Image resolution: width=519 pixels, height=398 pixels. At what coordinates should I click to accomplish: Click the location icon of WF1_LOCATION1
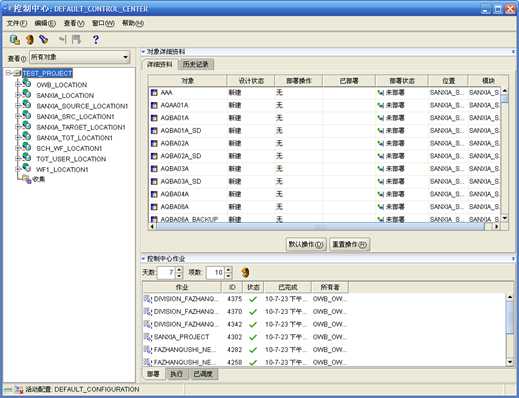click(27, 168)
